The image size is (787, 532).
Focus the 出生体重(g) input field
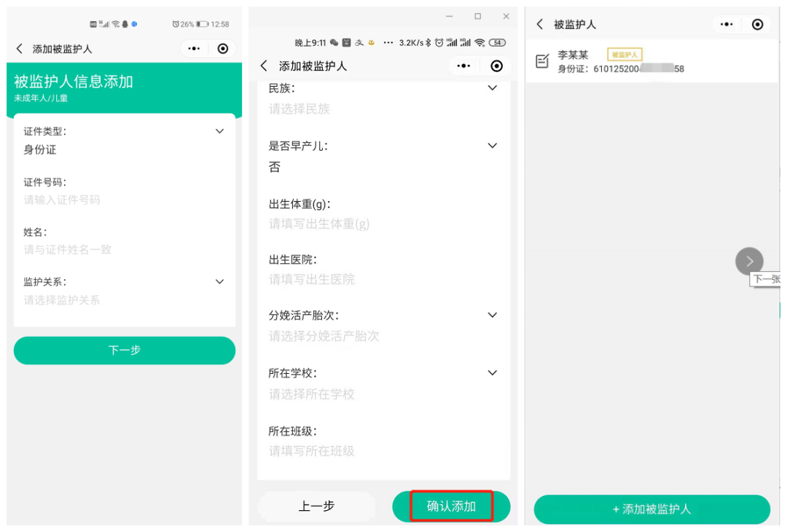(x=379, y=224)
